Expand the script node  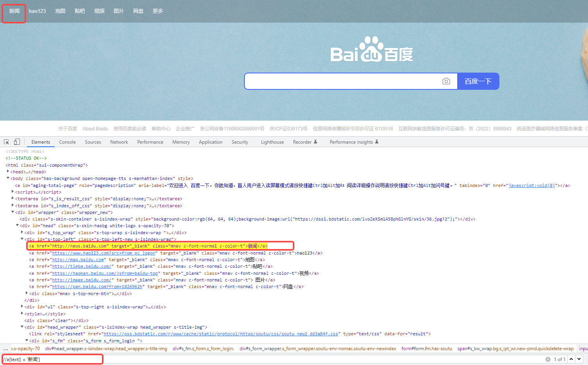point(12,192)
